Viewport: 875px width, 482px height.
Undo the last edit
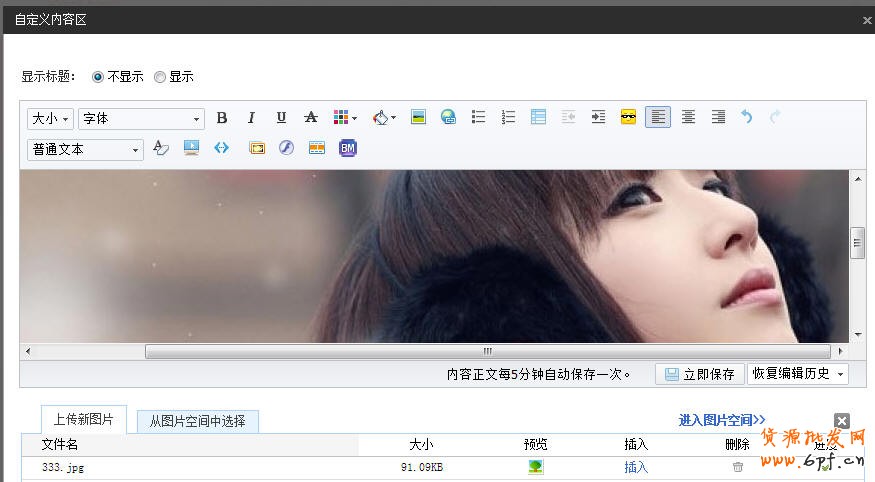click(746, 118)
